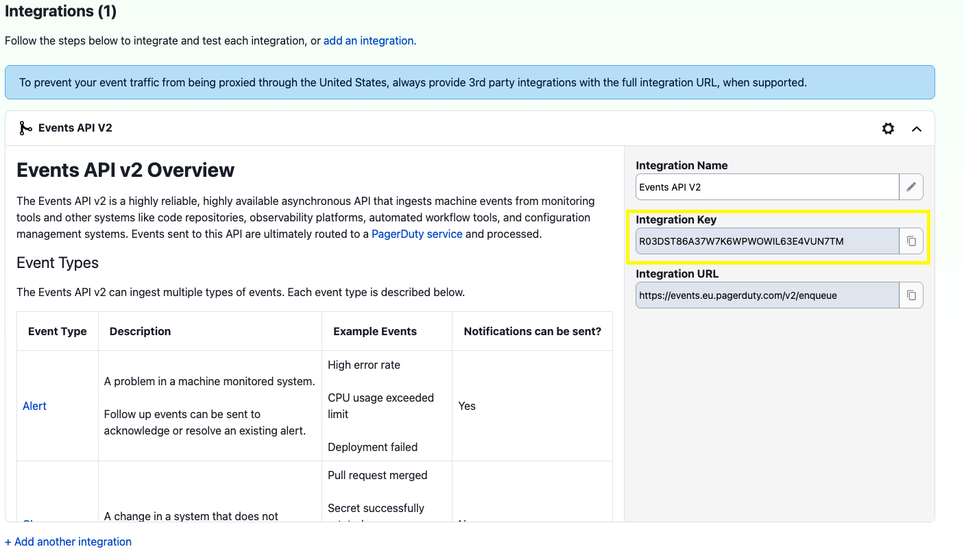Open the Alert event type link
The height and width of the screenshot is (560, 964).
34,406
